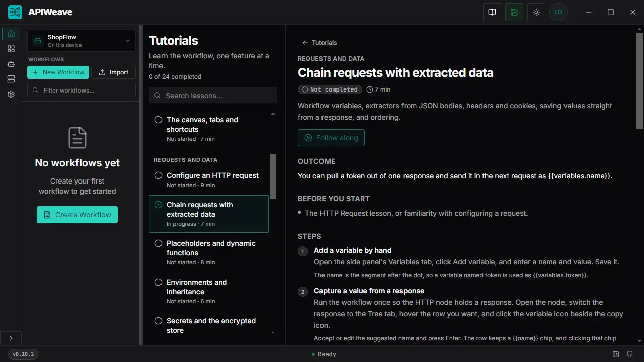
Task: Click the empty workflows document icon
Action: point(77,138)
